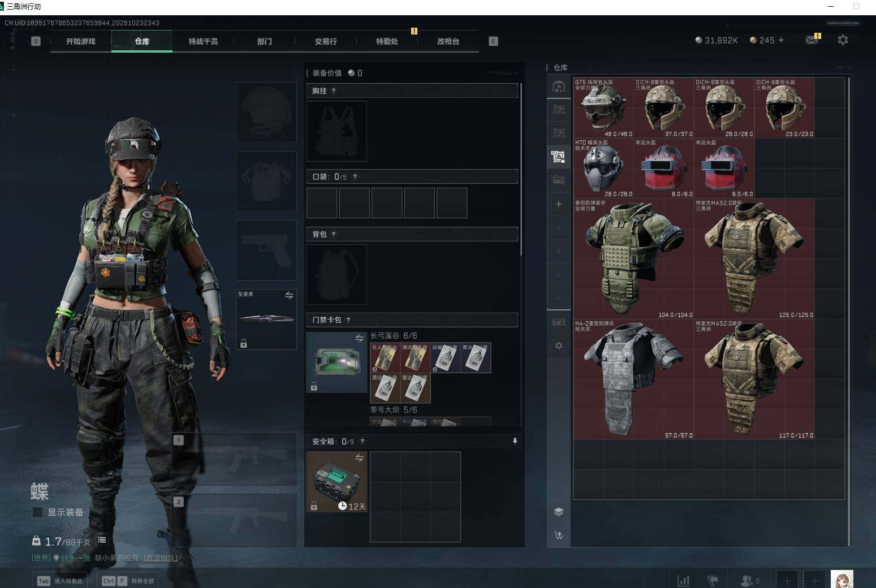Pin the 安全箱 section with the pushpin
Screen dimensions: 876x588
coord(515,442)
